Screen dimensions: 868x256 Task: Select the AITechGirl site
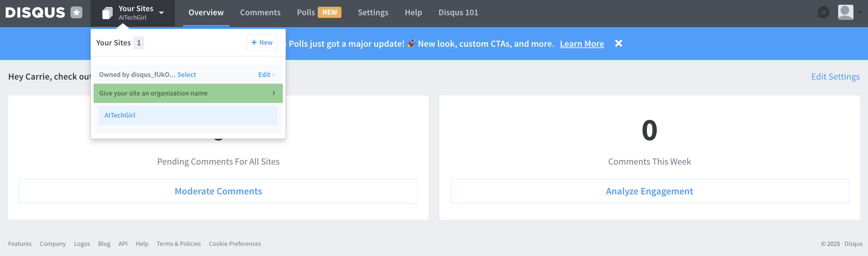(188, 115)
